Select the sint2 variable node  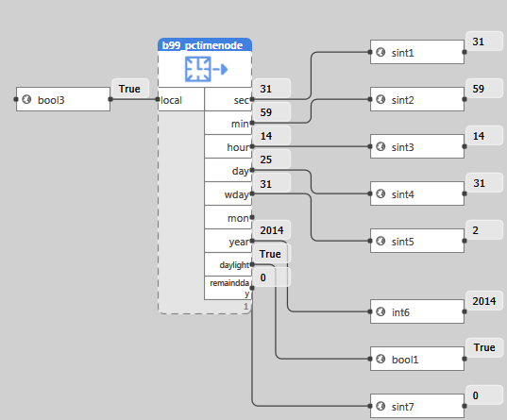[417, 99]
